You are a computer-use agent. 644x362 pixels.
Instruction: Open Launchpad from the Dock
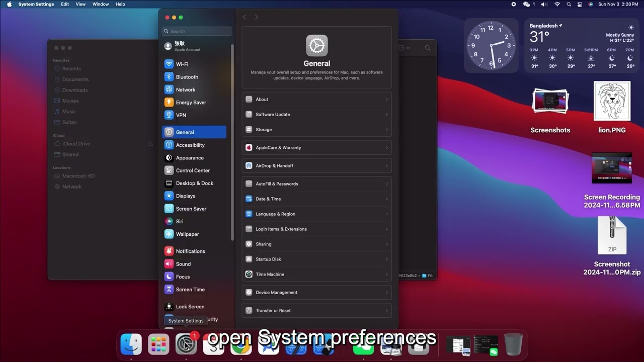pos(158,344)
